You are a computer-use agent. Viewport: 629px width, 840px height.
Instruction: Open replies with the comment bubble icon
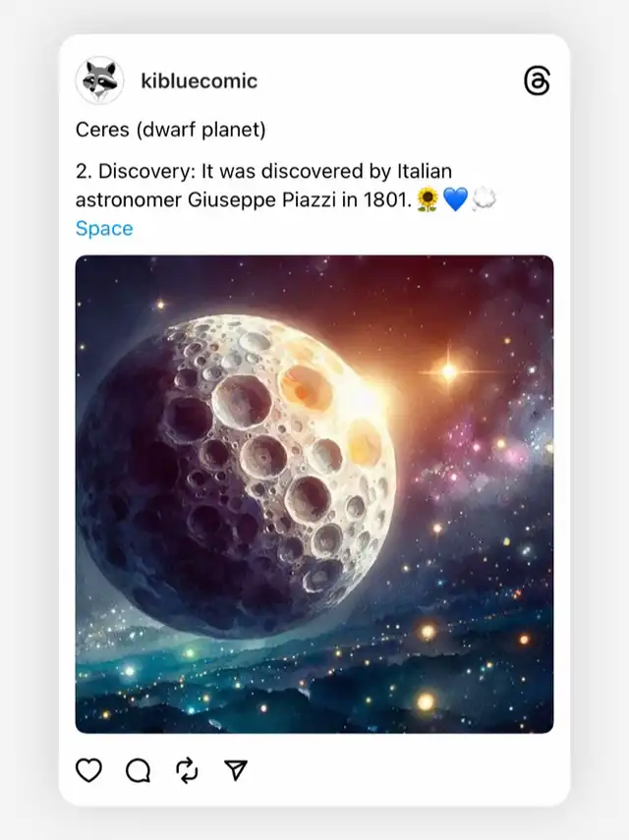click(x=139, y=770)
